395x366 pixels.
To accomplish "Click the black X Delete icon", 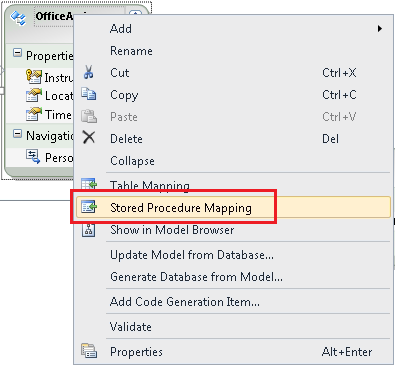I will pos(89,137).
